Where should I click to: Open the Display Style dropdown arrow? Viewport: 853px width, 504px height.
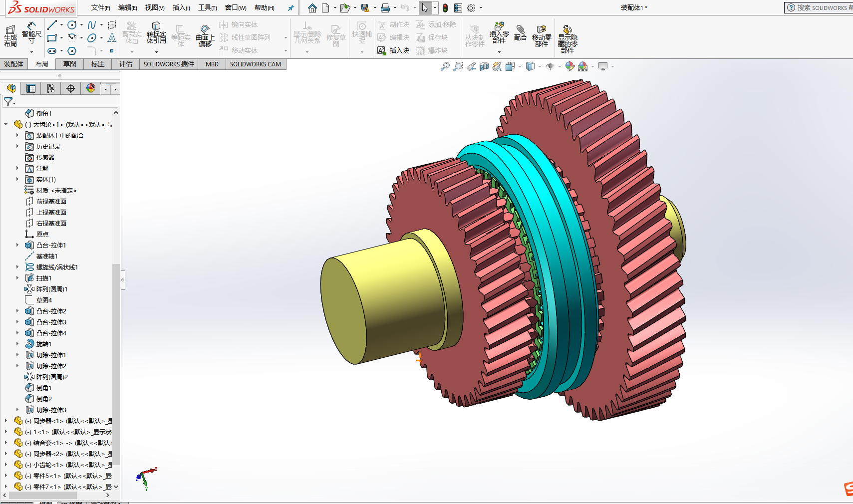540,66
